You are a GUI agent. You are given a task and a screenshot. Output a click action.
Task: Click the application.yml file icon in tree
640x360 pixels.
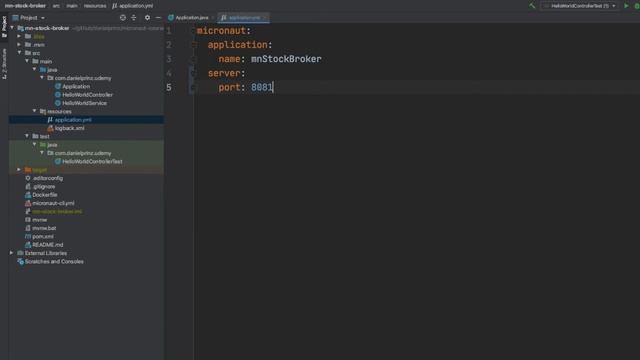tap(50, 120)
